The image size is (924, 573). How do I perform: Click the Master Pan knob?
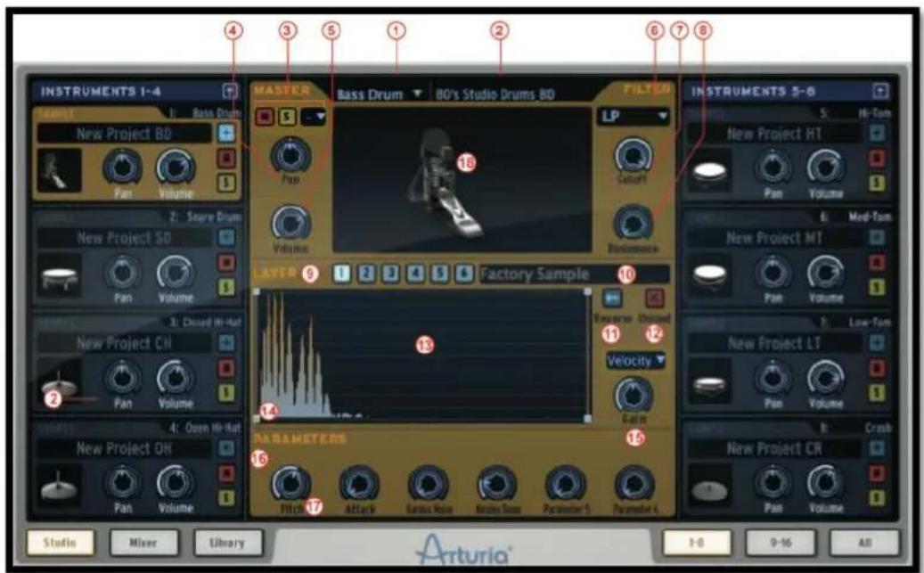pyautogui.click(x=290, y=154)
